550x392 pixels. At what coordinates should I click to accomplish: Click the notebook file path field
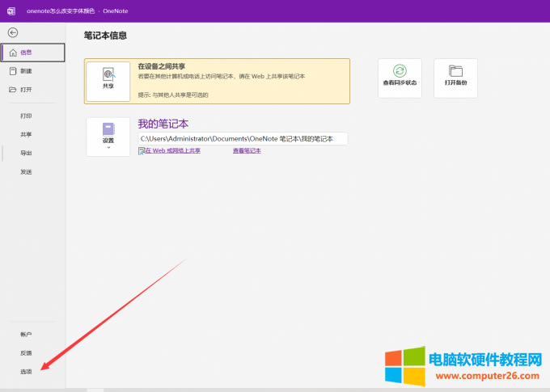point(243,139)
